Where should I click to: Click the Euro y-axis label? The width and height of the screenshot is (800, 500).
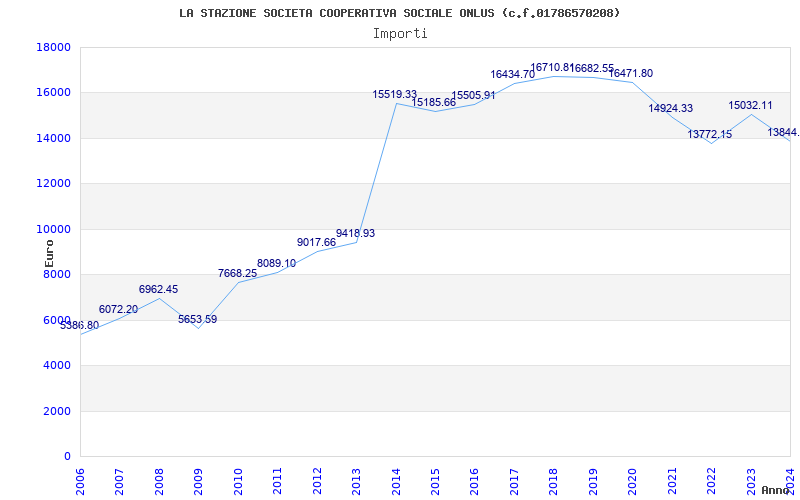[x=49, y=254]
